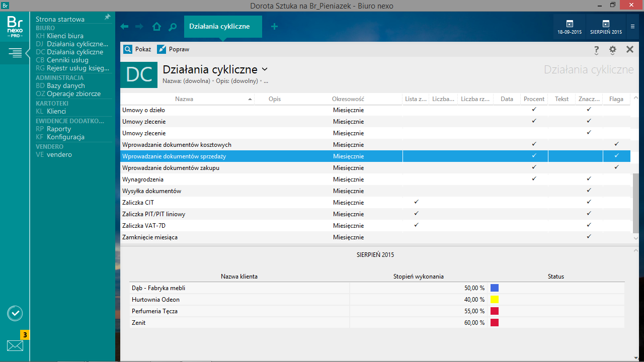Screen dimensions: 644x362
Task: Click the Pokaż button
Action: point(137,49)
